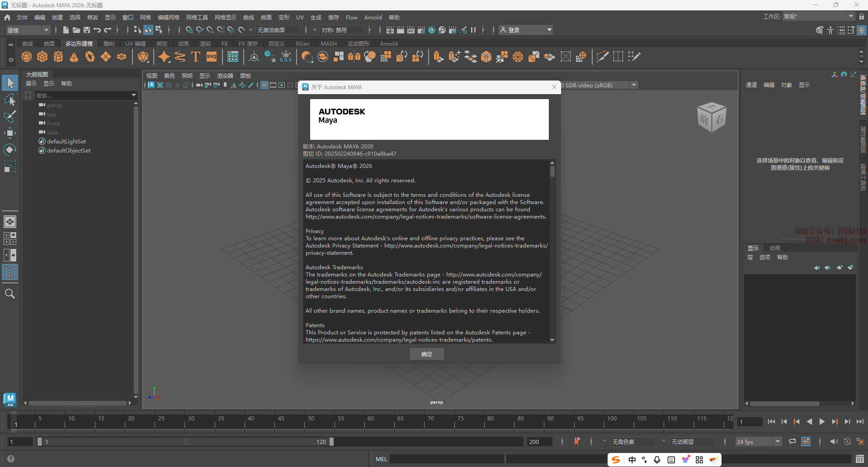Toggle the auto keyframe button
Screen dimensions: 868x467
(x=577, y=441)
